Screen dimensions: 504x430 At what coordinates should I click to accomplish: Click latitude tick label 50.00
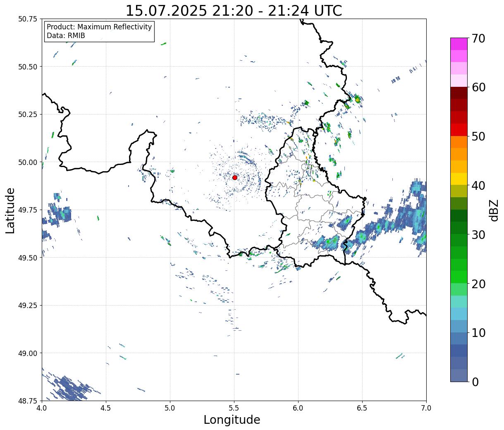point(28,162)
